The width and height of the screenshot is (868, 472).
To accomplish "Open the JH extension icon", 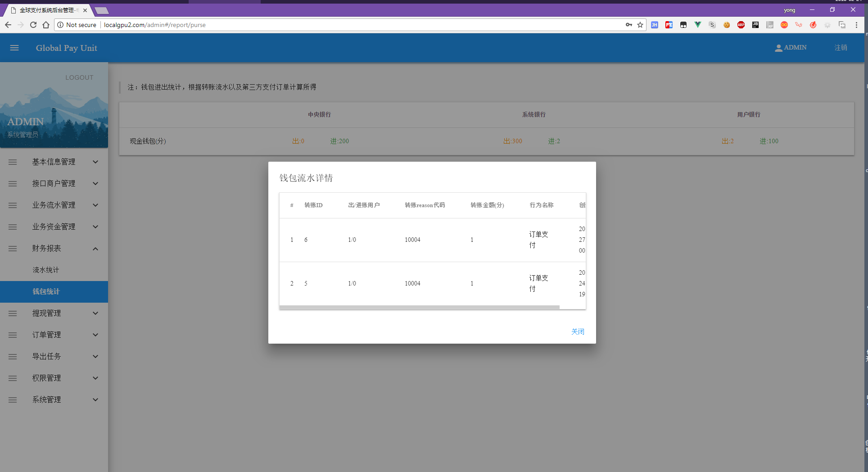I will point(655,25).
